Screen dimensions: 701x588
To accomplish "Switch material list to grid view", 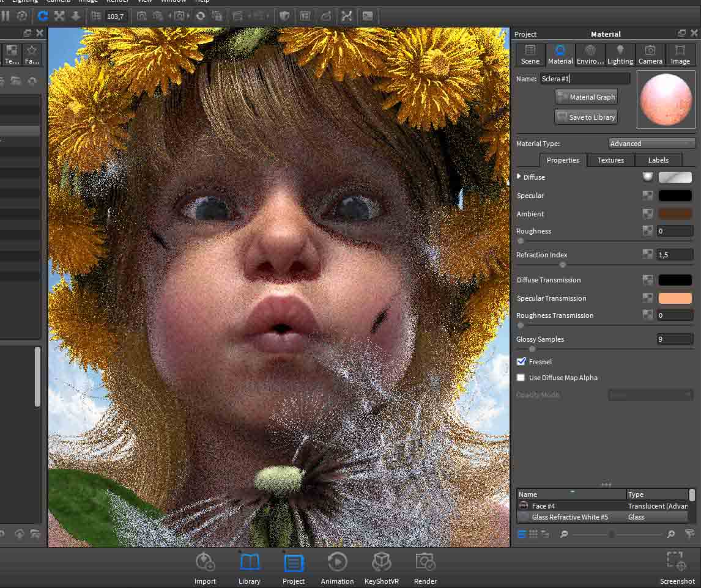I will click(533, 534).
